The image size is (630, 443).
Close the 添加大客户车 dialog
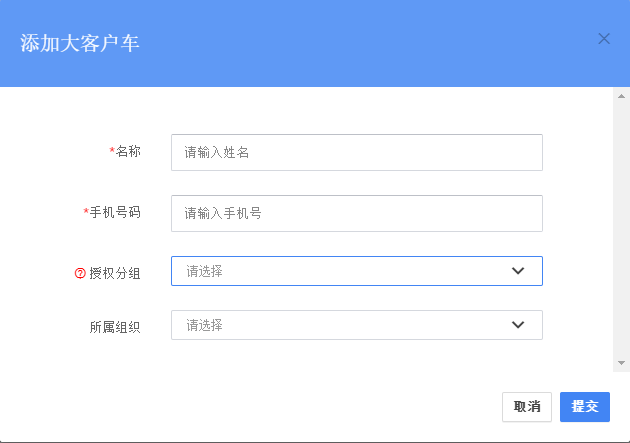click(604, 39)
